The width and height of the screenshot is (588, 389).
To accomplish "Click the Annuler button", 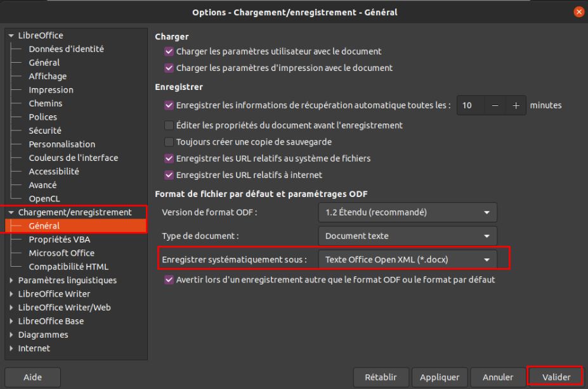I will (x=498, y=377).
